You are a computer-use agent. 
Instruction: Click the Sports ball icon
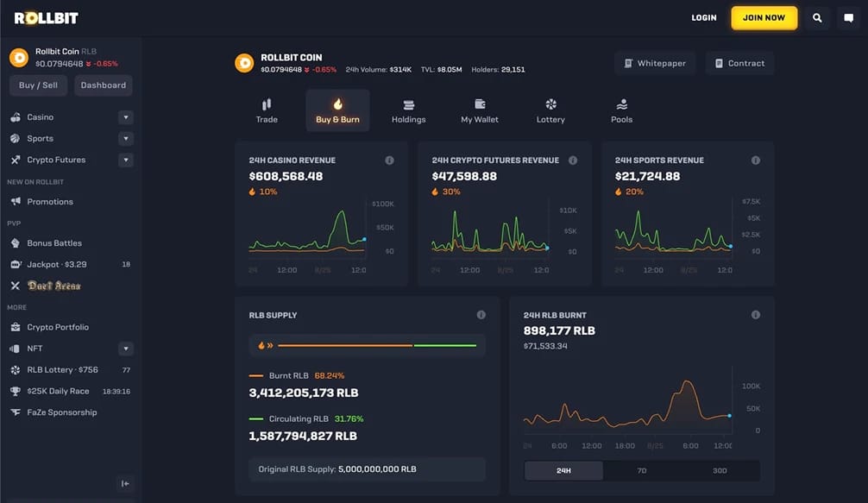click(x=16, y=138)
